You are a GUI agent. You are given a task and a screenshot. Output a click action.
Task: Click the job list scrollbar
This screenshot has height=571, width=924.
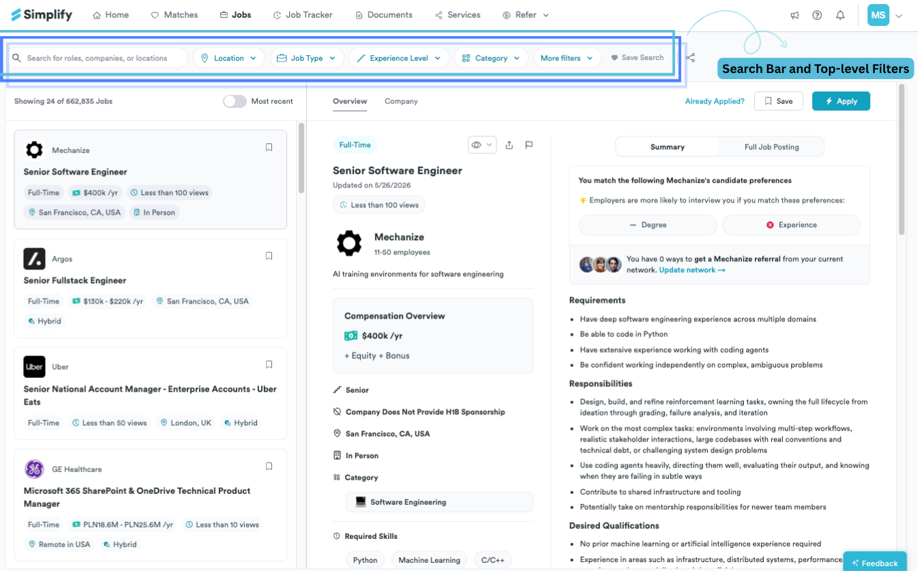point(301,159)
